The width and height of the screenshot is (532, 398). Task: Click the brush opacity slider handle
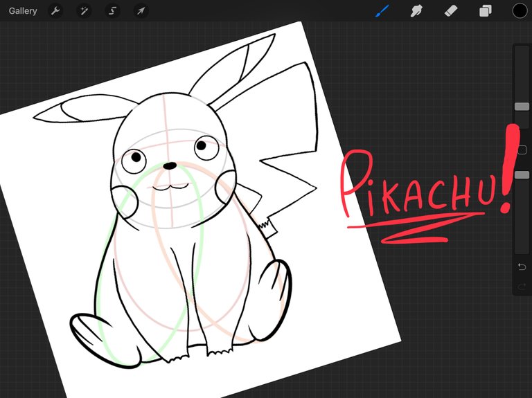522,175
